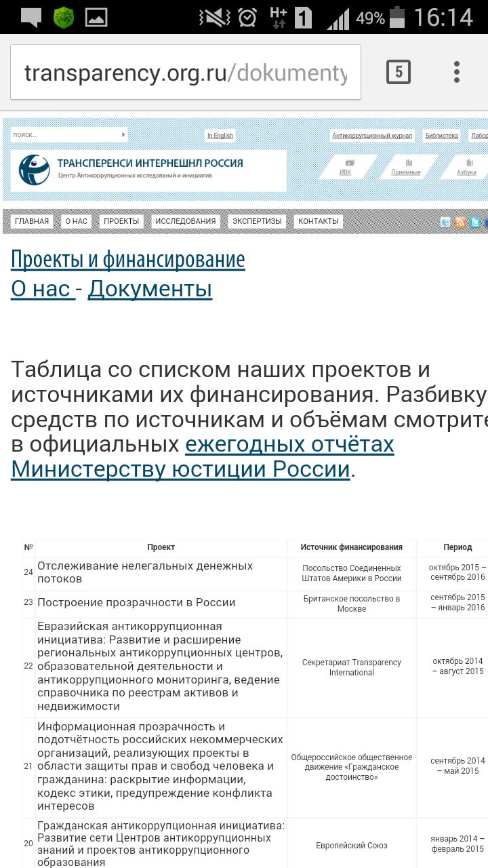Open the green security app notification icon
This screenshot has height=868, width=488.
[64, 18]
